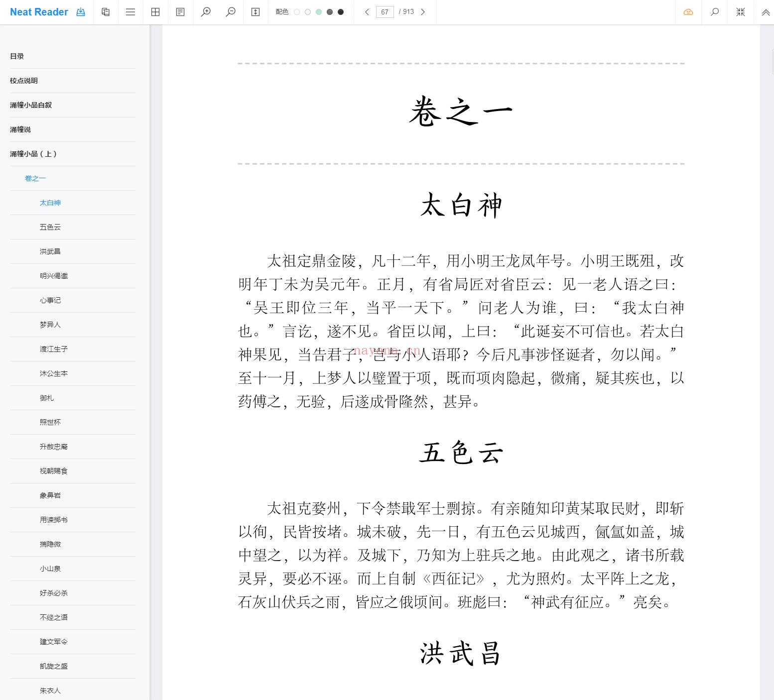
Task: Zoom in text with magnifier plus
Action: tap(206, 12)
